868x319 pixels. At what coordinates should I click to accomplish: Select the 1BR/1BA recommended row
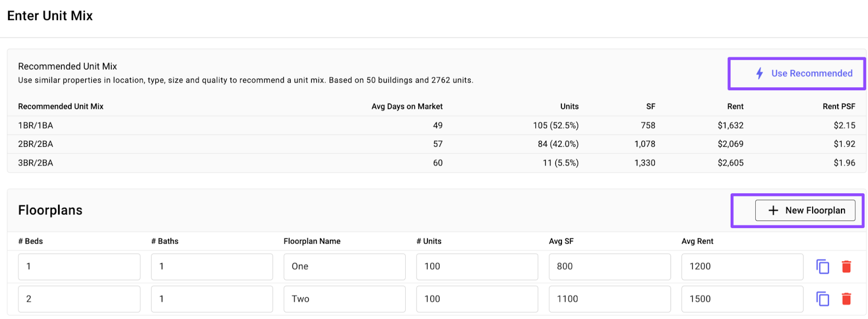[437, 125]
